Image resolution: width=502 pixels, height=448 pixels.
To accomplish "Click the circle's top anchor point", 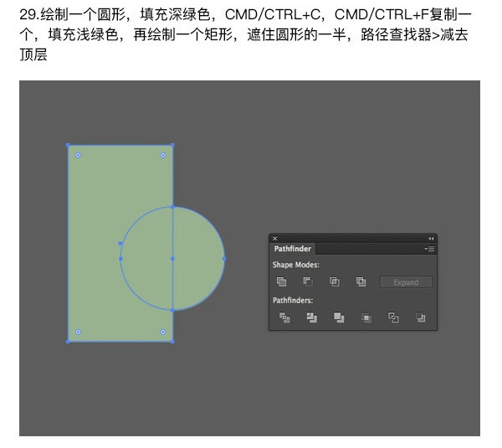I will (x=172, y=207).
